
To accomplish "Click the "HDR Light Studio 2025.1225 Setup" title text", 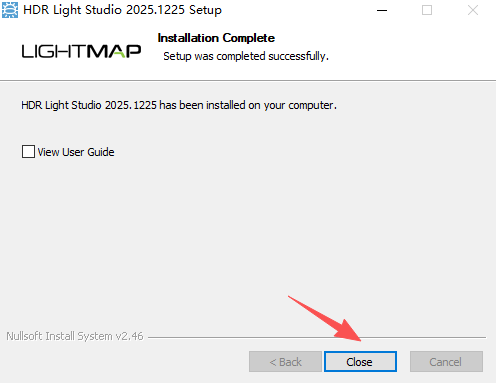I will point(122,10).
